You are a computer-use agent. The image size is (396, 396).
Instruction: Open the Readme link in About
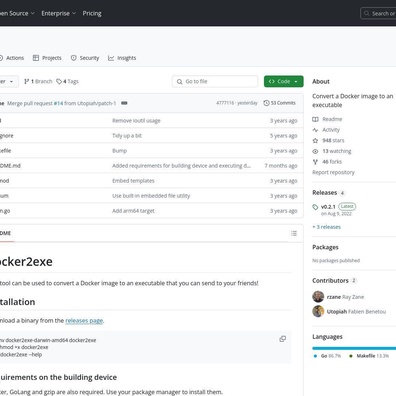point(332,119)
